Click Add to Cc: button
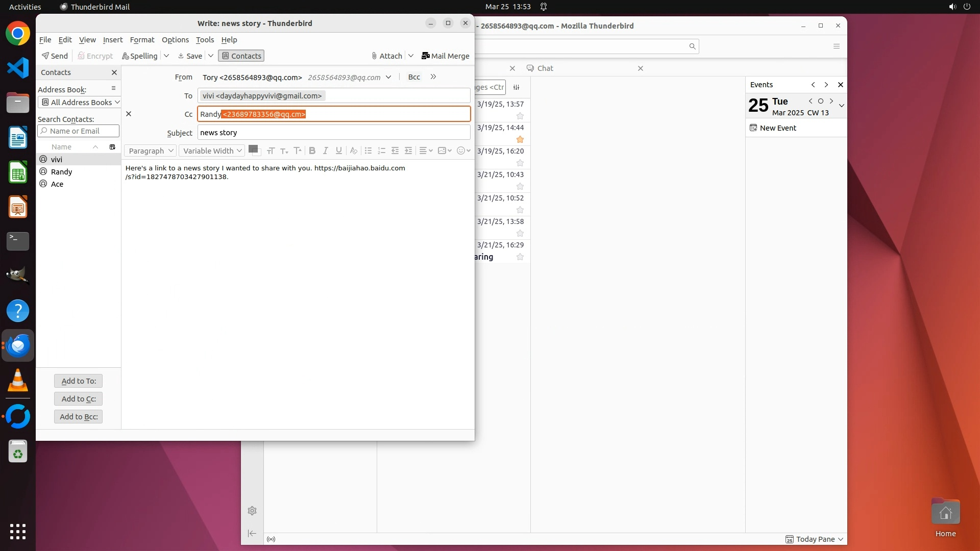980x551 pixels. point(79,398)
